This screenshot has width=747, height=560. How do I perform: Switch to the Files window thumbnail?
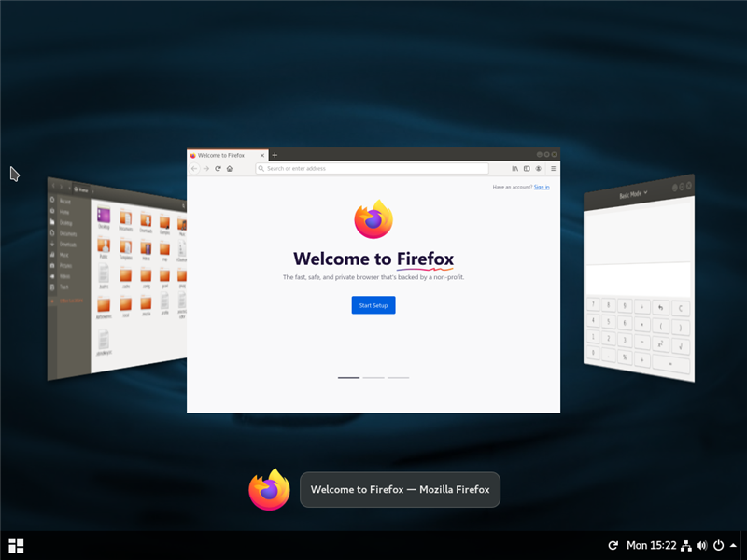coord(117,281)
